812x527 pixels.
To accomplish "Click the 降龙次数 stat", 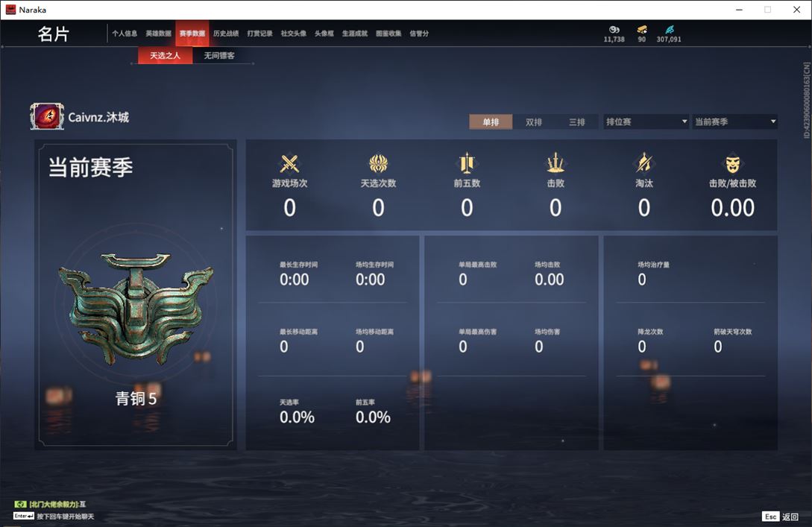I will click(x=650, y=341).
